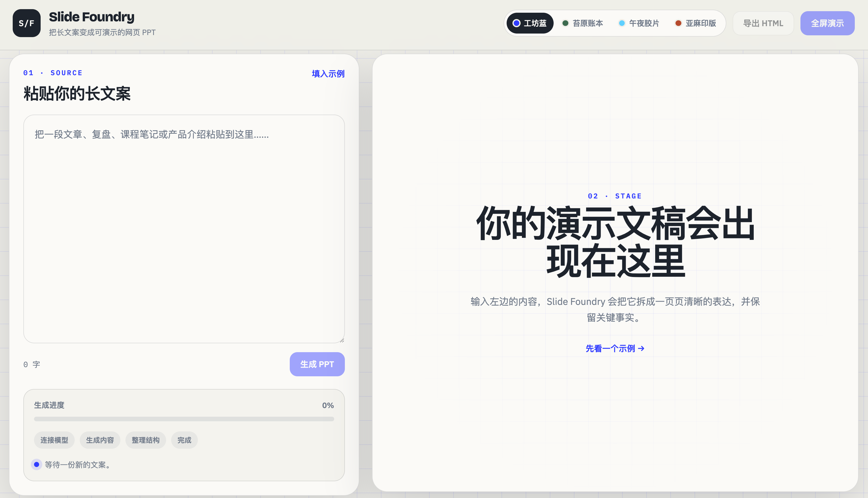
Task: Click the 输入左边的内容 description paragraph
Action: point(615,309)
